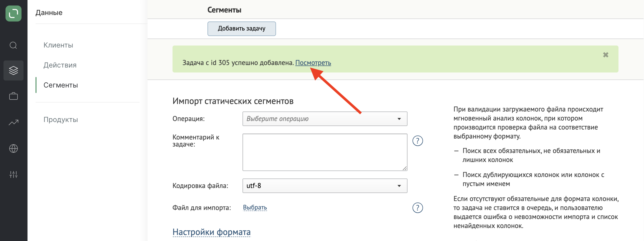Click the comment textarea resize handle

404,168
